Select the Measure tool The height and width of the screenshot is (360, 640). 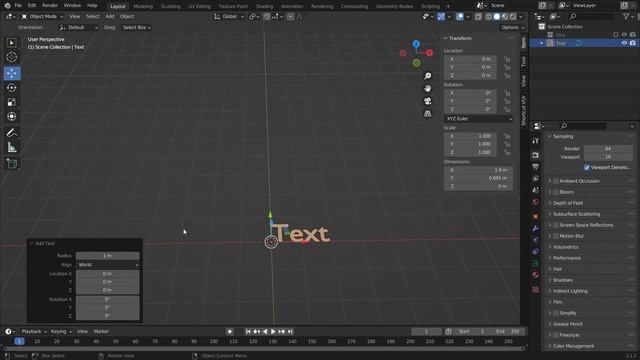pyautogui.click(x=12, y=147)
